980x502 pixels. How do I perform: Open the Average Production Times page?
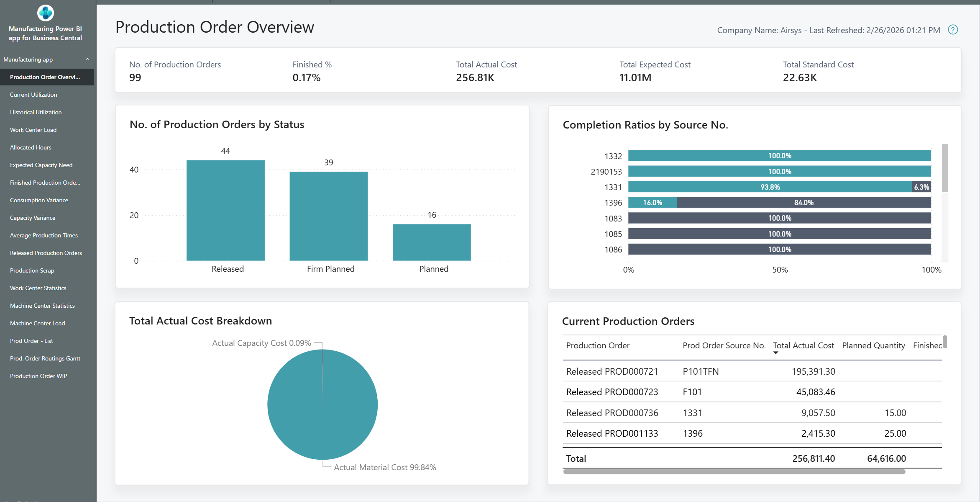click(x=43, y=235)
